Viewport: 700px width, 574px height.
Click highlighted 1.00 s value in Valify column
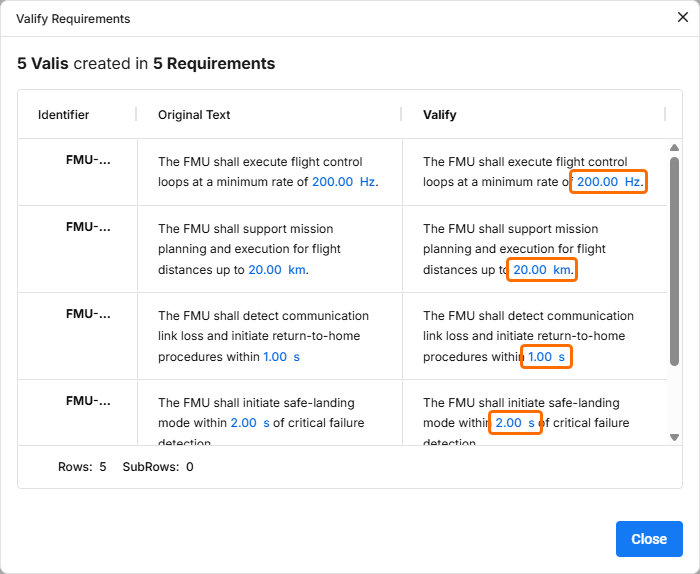[546, 357]
